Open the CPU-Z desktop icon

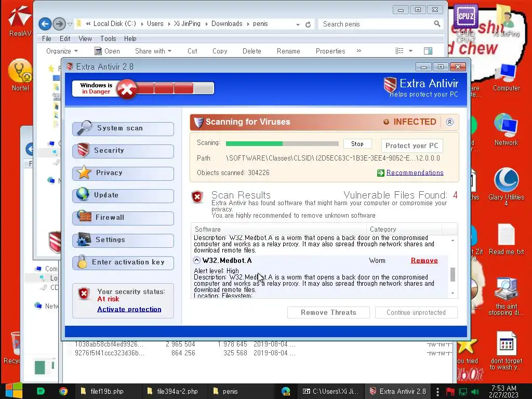(465, 23)
